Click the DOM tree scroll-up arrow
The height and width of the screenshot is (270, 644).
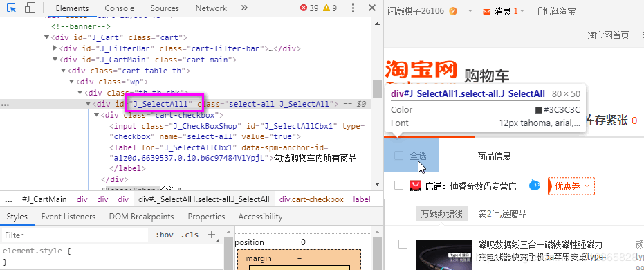(x=376, y=24)
